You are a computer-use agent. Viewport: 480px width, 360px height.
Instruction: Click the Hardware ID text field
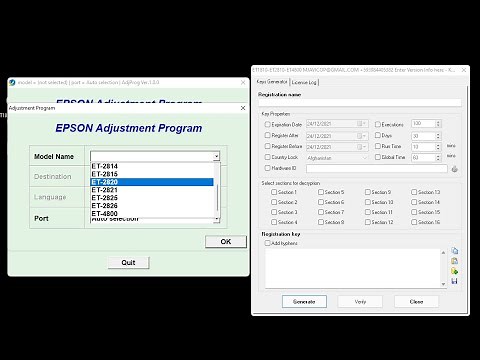click(377, 169)
